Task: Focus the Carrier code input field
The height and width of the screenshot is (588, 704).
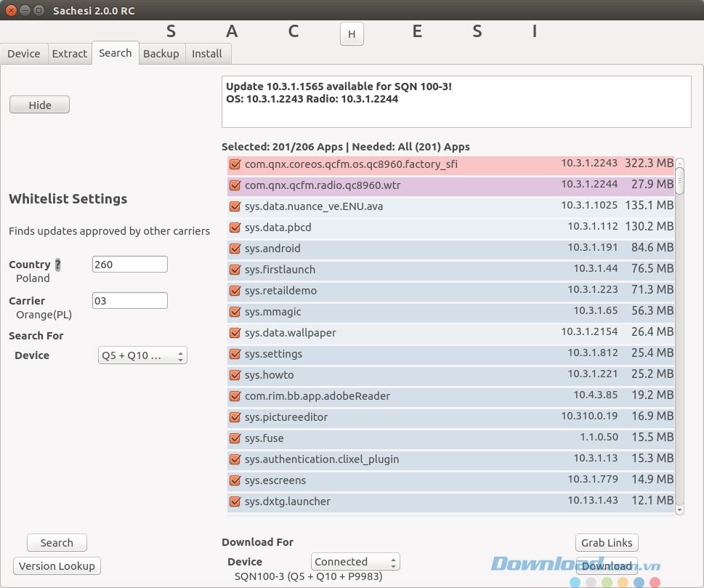Action: click(130, 300)
